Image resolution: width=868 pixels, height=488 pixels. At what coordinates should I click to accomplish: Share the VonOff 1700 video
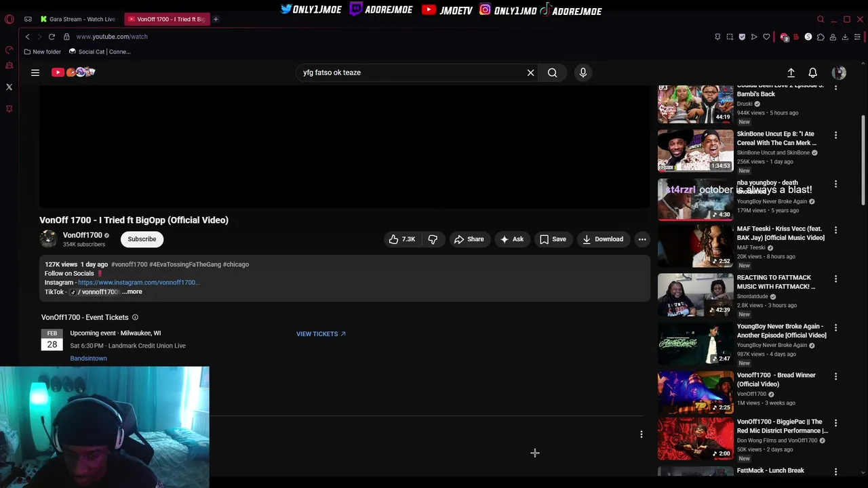point(469,239)
